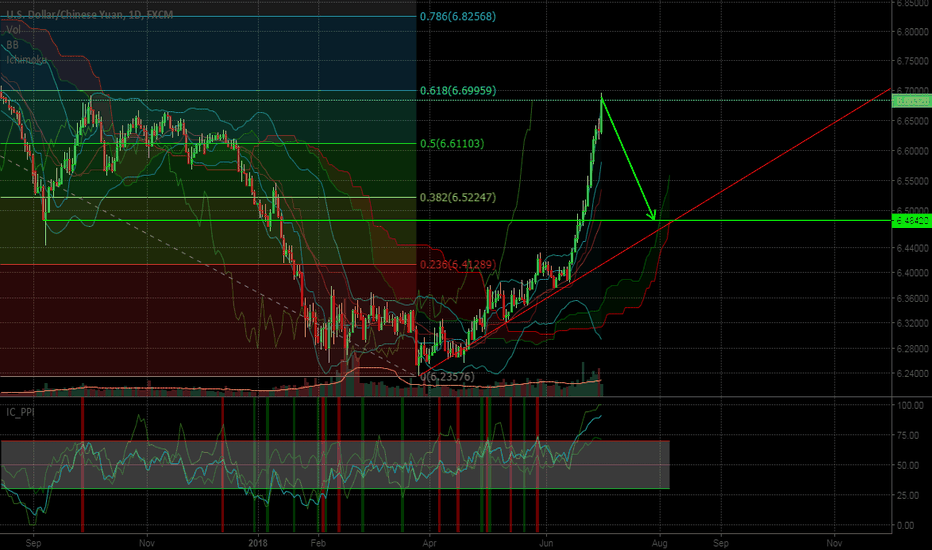The width and height of the screenshot is (932, 550).
Task: Click 6.80000 on the price axis
Action: [x=912, y=32]
